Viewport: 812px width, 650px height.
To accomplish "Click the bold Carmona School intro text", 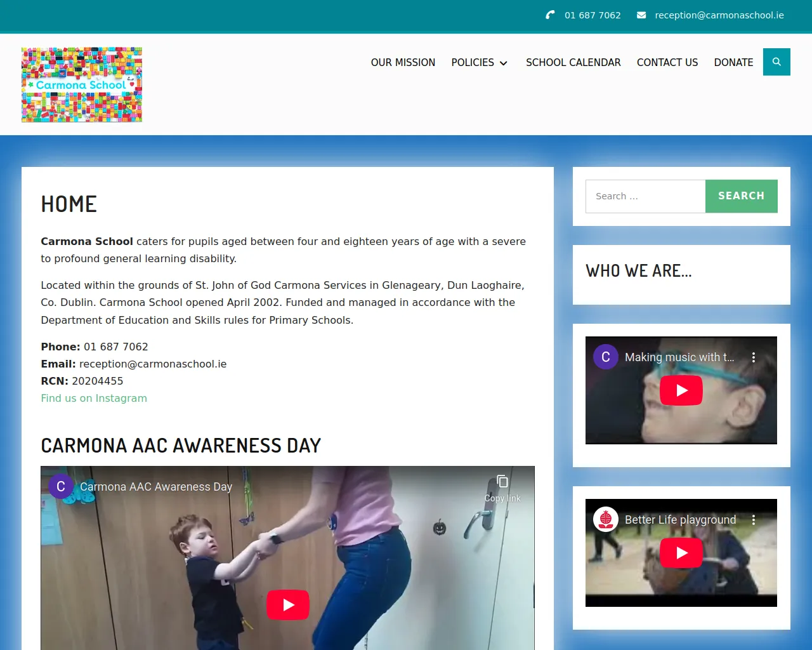I will 87,241.
